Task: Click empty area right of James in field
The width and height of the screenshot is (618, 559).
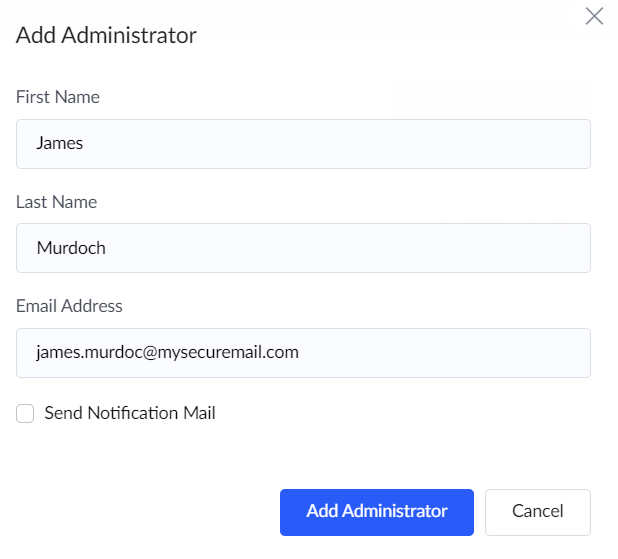Action: coord(350,144)
